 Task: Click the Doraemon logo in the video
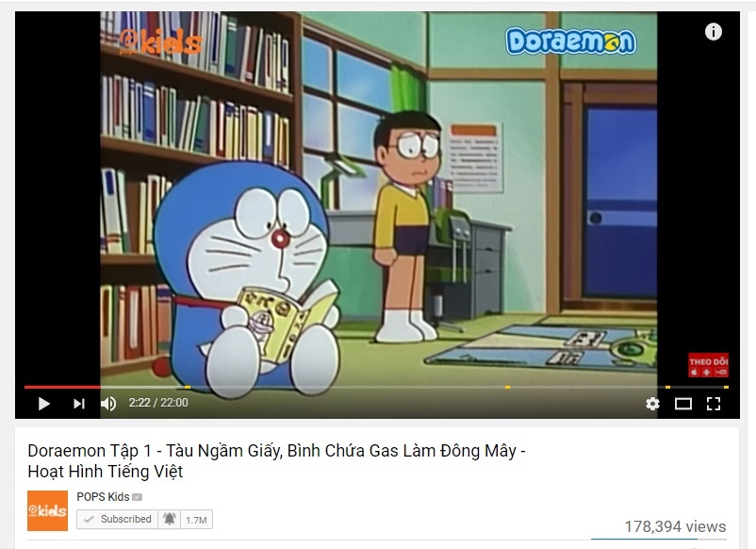pyautogui.click(x=571, y=41)
